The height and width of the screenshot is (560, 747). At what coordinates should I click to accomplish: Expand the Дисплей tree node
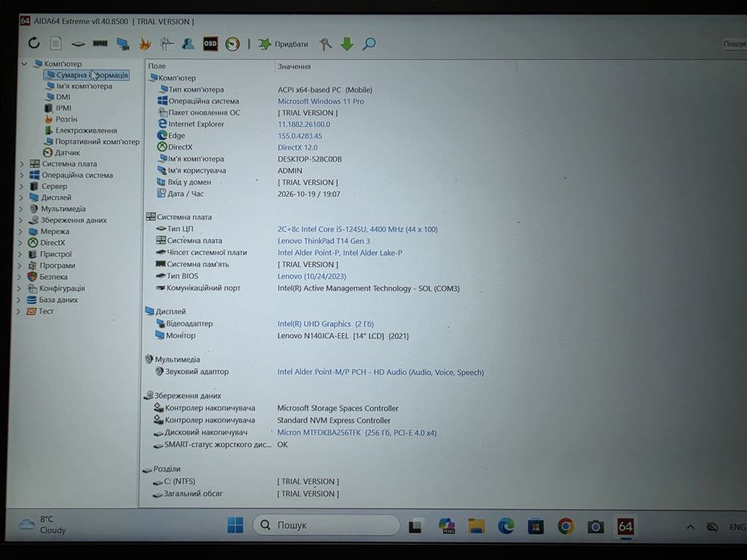point(21,198)
